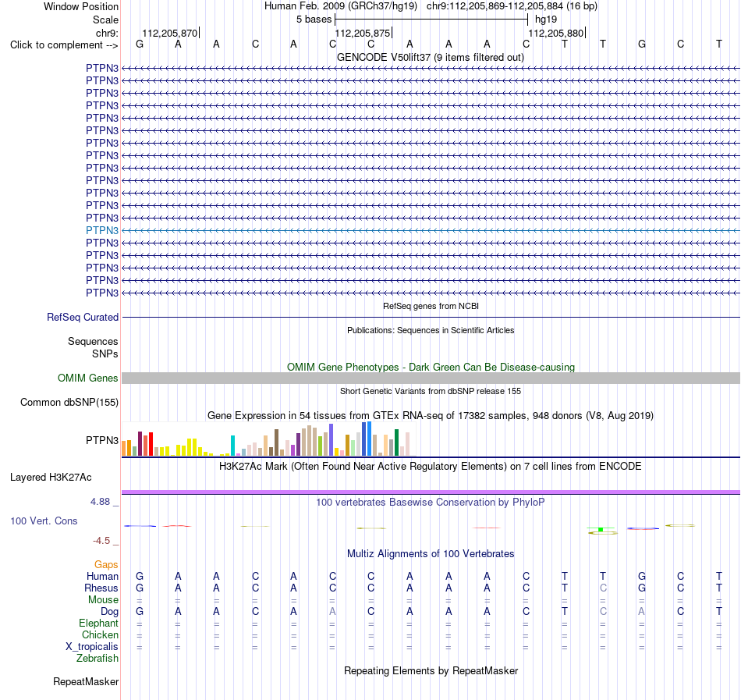Select the Rhesus alignment row label
The width and height of the screenshot is (741, 700).
tap(101, 588)
